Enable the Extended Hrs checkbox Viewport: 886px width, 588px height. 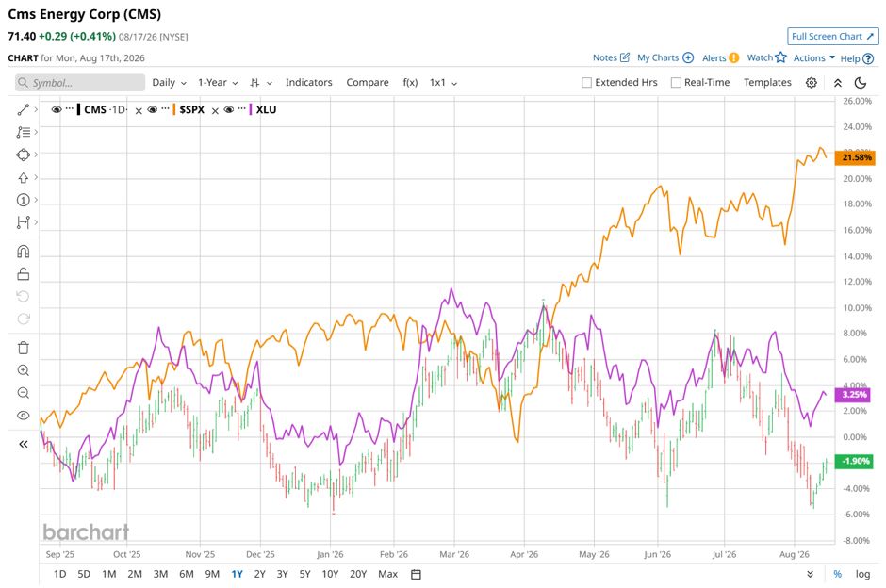pos(586,83)
